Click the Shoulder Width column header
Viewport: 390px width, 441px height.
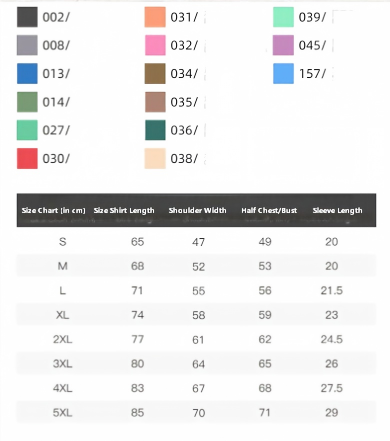(197, 210)
